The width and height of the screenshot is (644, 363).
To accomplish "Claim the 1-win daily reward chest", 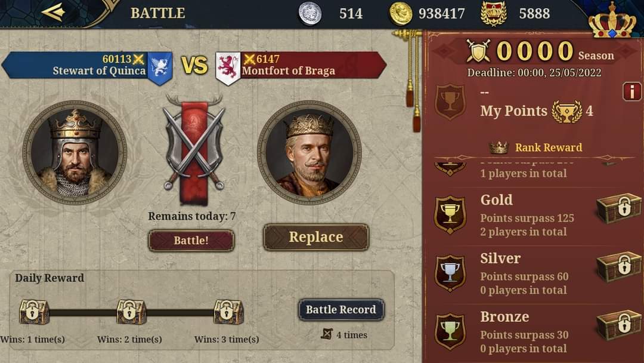I will pos(33,312).
